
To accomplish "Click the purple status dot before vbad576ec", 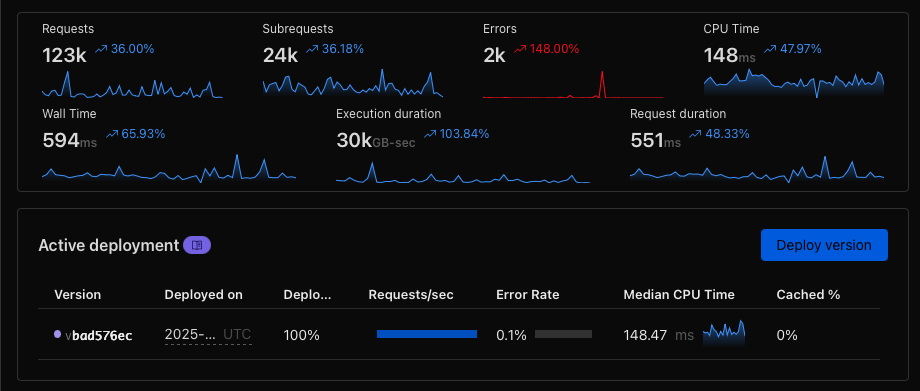I will (x=58, y=334).
